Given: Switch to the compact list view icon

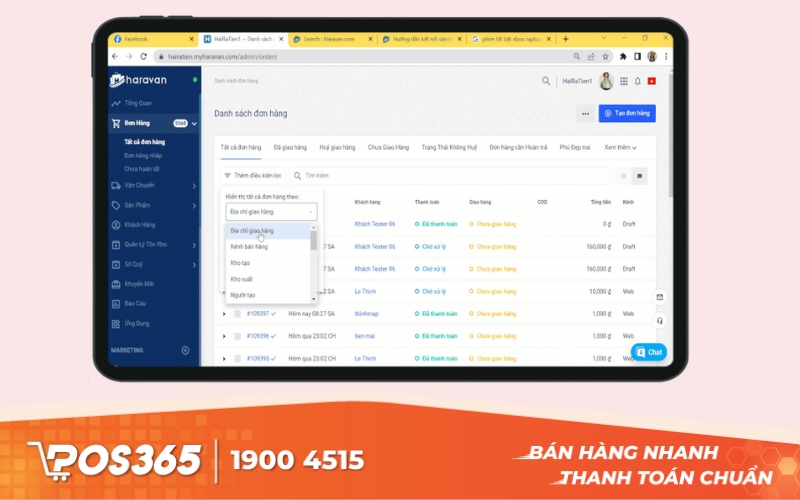Looking at the screenshot, I should click(x=623, y=176).
